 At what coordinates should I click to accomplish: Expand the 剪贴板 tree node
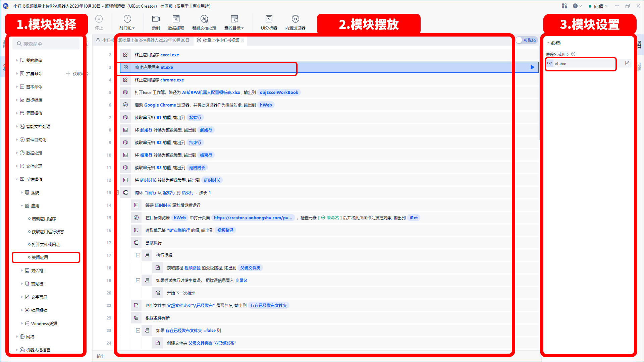coord(22,284)
